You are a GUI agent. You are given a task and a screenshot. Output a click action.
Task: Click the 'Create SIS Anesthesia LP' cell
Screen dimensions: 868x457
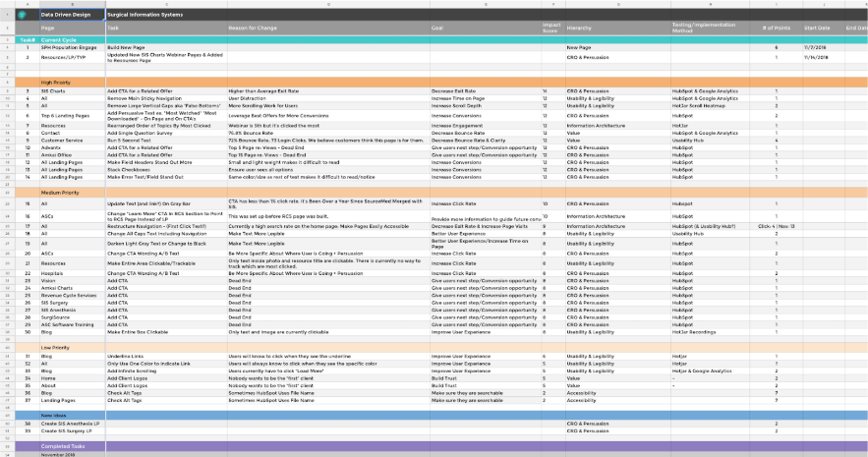point(68,424)
